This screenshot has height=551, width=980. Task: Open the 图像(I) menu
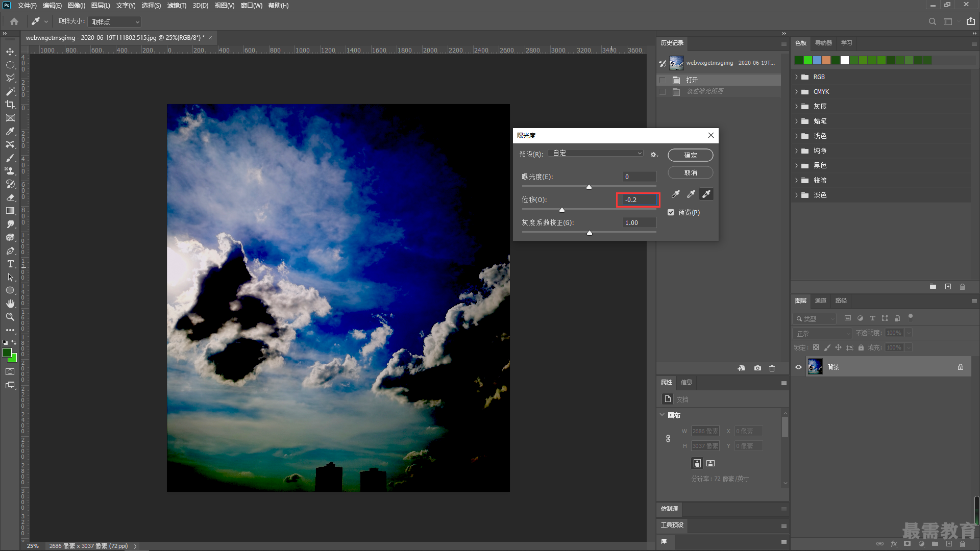coord(77,6)
